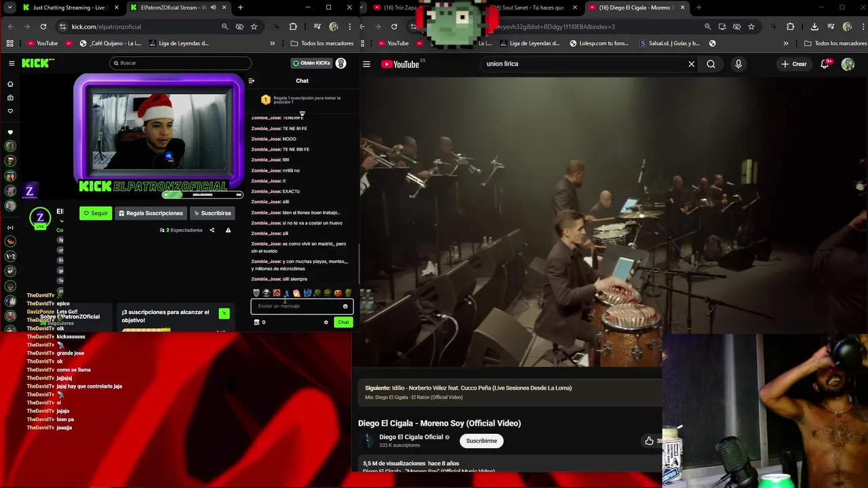Start YouTube voice search

pyautogui.click(x=738, y=64)
